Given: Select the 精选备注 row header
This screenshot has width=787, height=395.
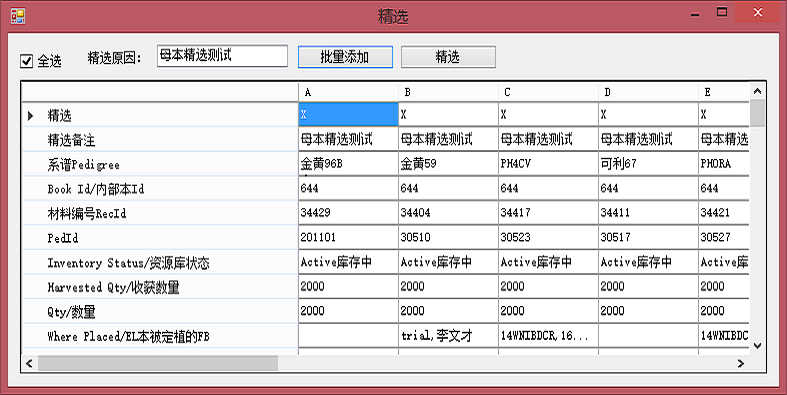Looking at the screenshot, I should [x=160, y=140].
